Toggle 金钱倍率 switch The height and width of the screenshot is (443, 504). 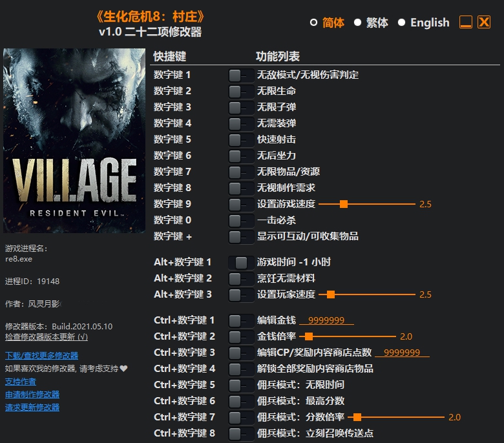coord(241,336)
